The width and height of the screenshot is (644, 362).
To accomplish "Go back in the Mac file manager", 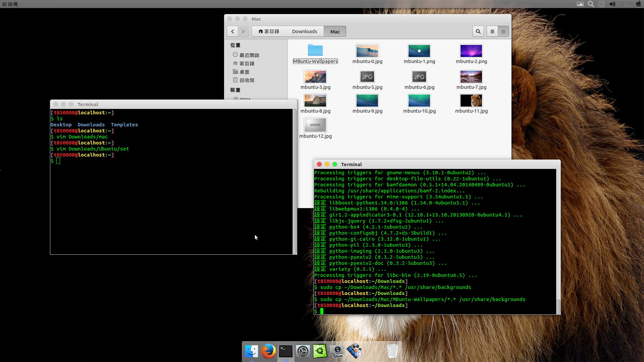I will click(x=232, y=32).
